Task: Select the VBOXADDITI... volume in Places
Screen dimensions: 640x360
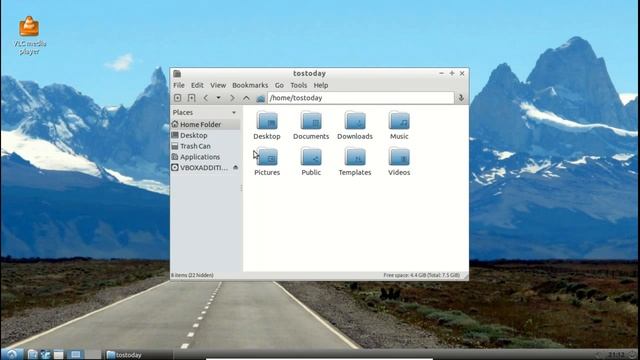Action: point(200,168)
